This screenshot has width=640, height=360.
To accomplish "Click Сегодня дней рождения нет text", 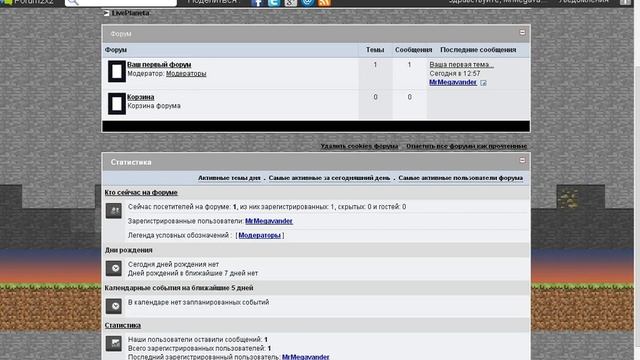I will [173, 264].
